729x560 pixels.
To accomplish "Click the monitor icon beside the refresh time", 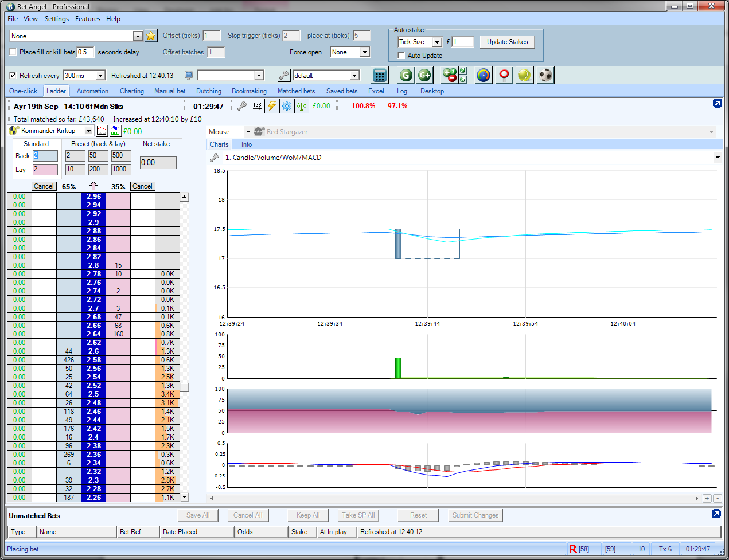I will pos(189,76).
